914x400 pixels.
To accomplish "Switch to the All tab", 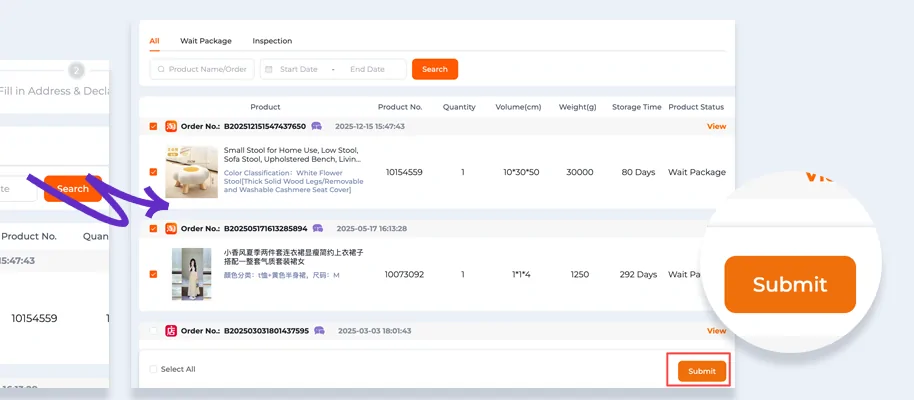I will (154, 41).
